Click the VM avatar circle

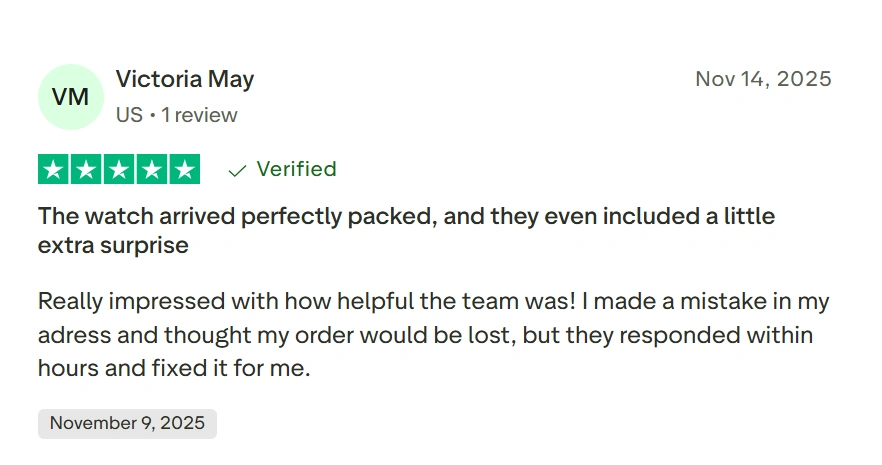[70, 97]
